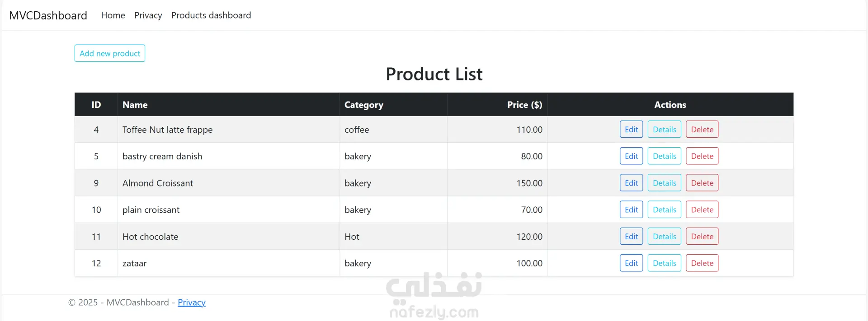The height and width of the screenshot is (321, 868).
Task: Click the Price ($) column header
Action: (524, 105)
